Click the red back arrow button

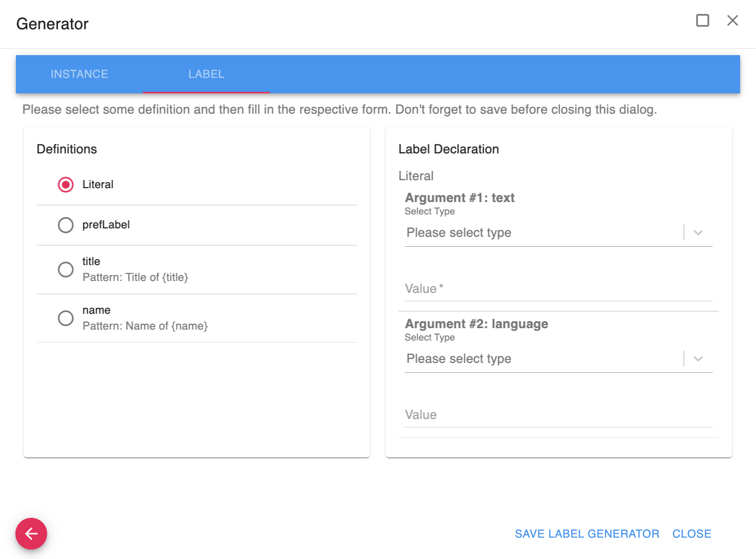31,534
